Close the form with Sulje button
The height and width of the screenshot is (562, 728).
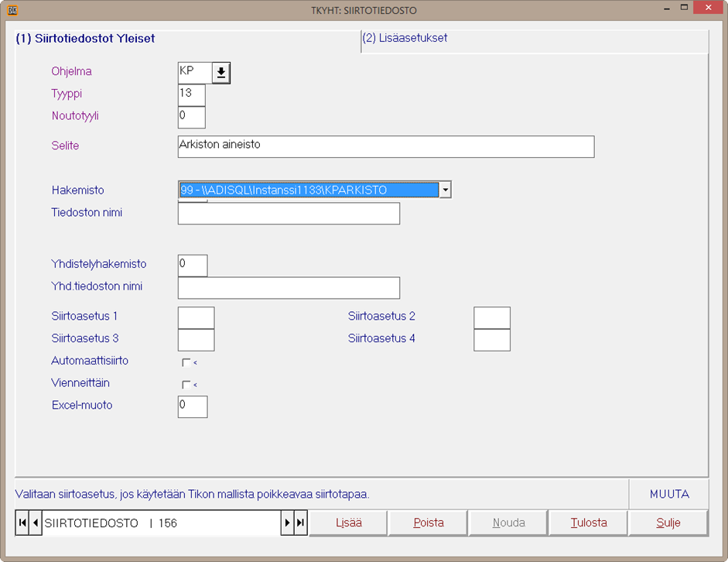tap(668, 523)
